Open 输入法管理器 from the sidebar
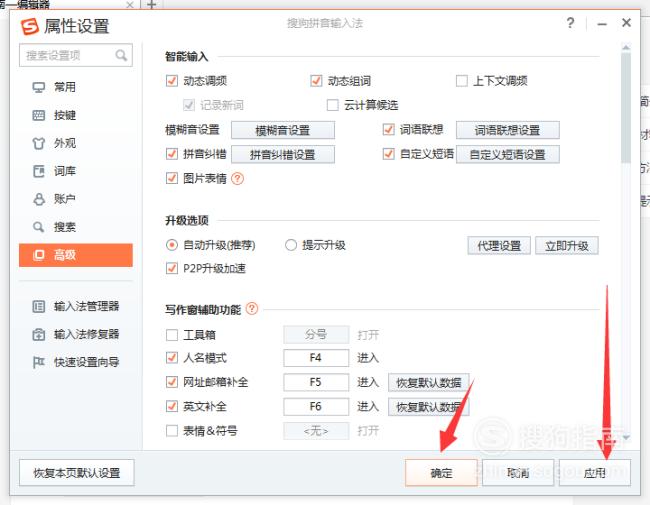Viewport: 650px width, 505px height. pos(76,307)
